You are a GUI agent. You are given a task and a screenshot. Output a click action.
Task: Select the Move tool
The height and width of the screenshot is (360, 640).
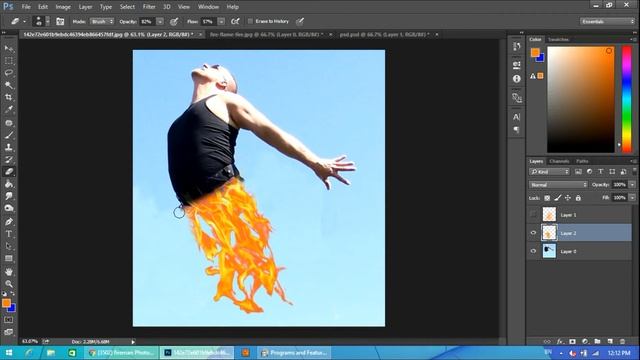click(x=9, y=49)
